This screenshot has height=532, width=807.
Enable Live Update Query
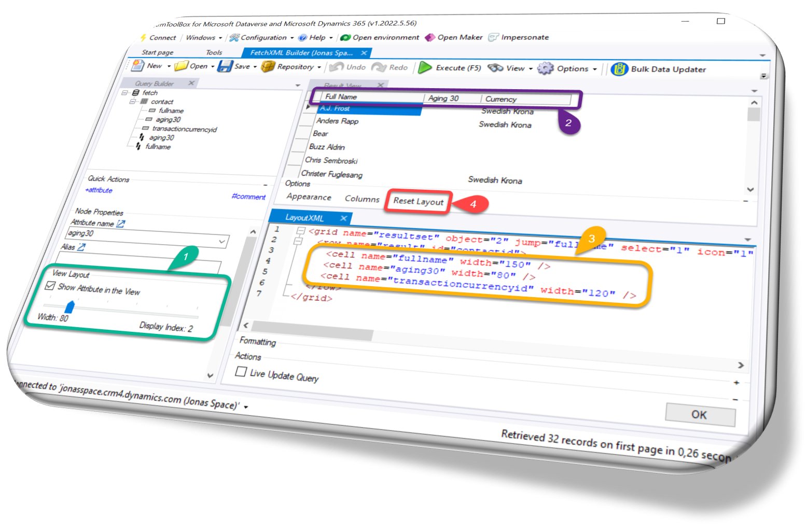tap(240, 372)
